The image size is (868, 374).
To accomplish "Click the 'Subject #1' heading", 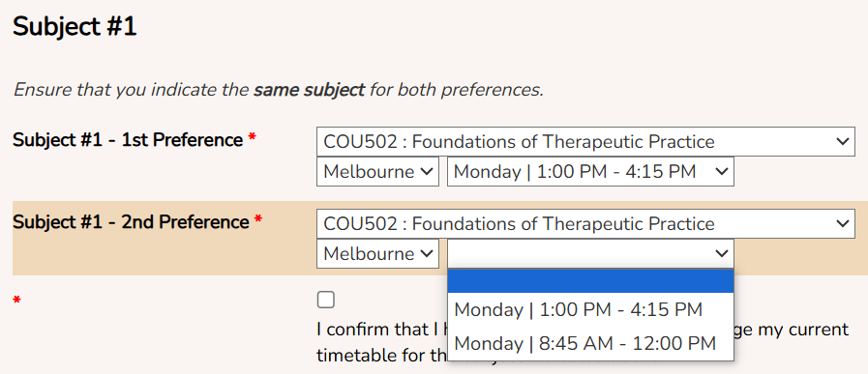I will click(x=75, y=27).
